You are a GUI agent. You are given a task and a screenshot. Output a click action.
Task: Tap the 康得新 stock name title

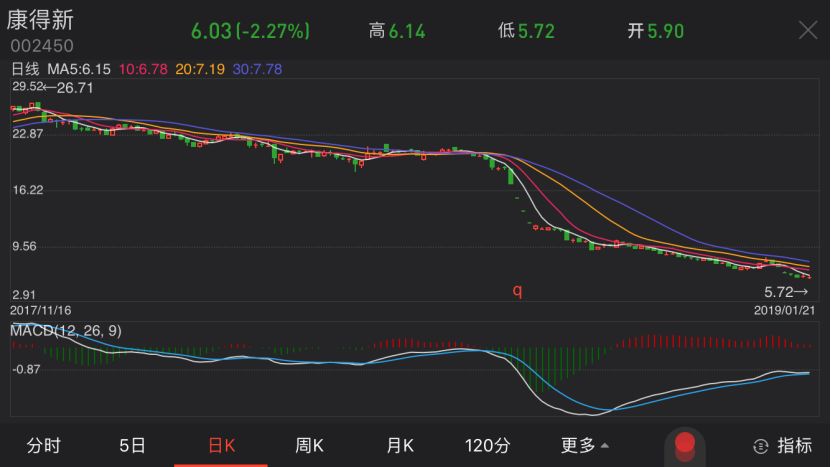pos(40,21)
